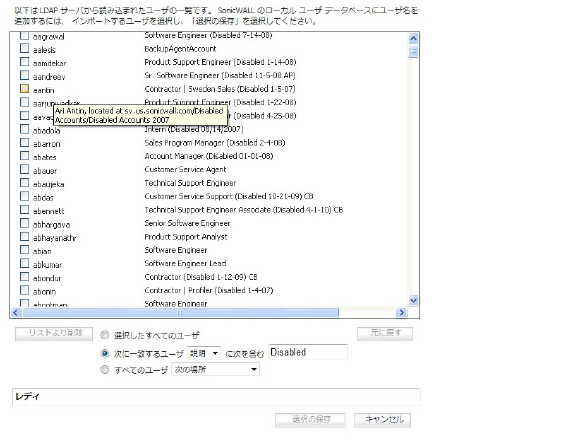576x444 pixels.
Task: Click the username abkumar
Action: 47,265
